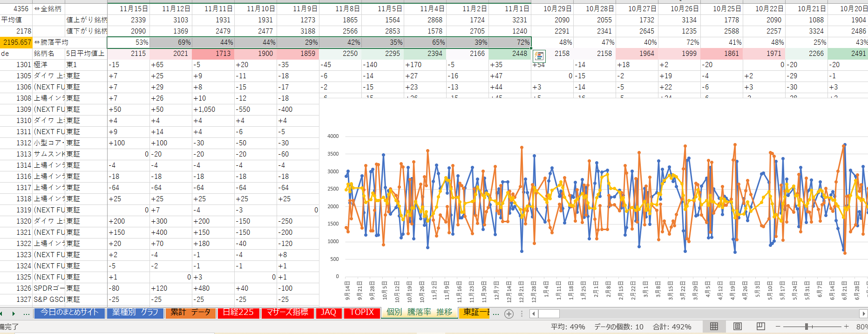Switch to Normal view in status bar

714,327
